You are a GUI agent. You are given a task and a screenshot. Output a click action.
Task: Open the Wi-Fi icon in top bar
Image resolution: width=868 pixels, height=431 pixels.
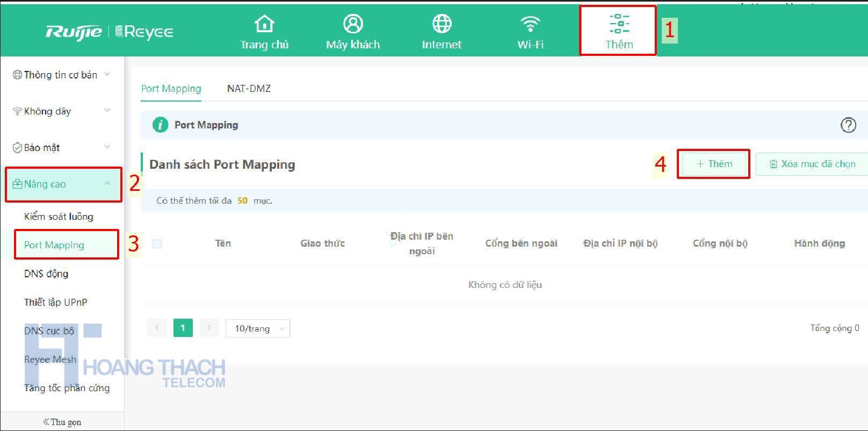pos(530,24)
